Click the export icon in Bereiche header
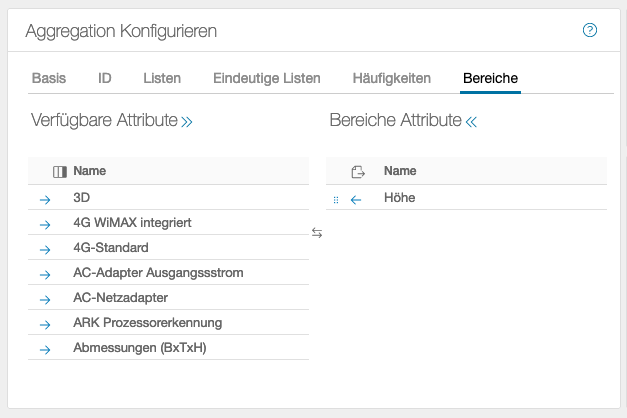Image resolution: width=627 pixels, height=418 pixels. [x=357, y=172]
